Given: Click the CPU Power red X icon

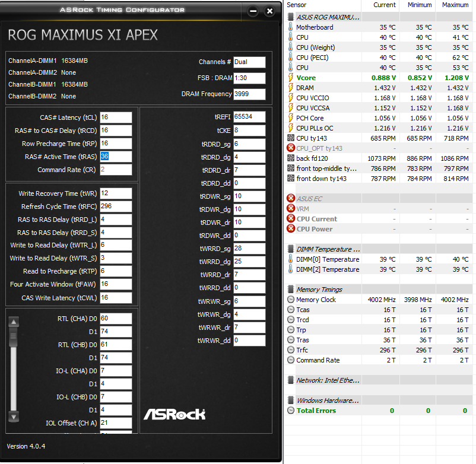Looking at the screenshot, I should [291, 229].
